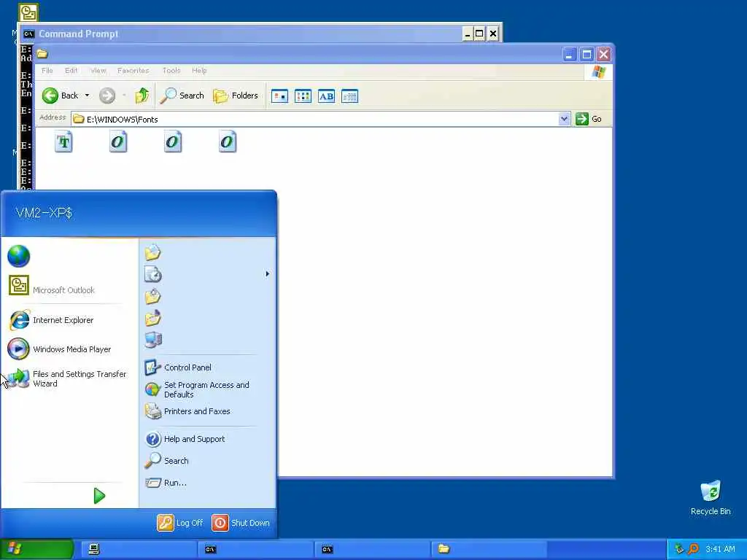Viewport: 747px width, 560px height.
Task: Click the network tray icon
Action: [679, 549]
